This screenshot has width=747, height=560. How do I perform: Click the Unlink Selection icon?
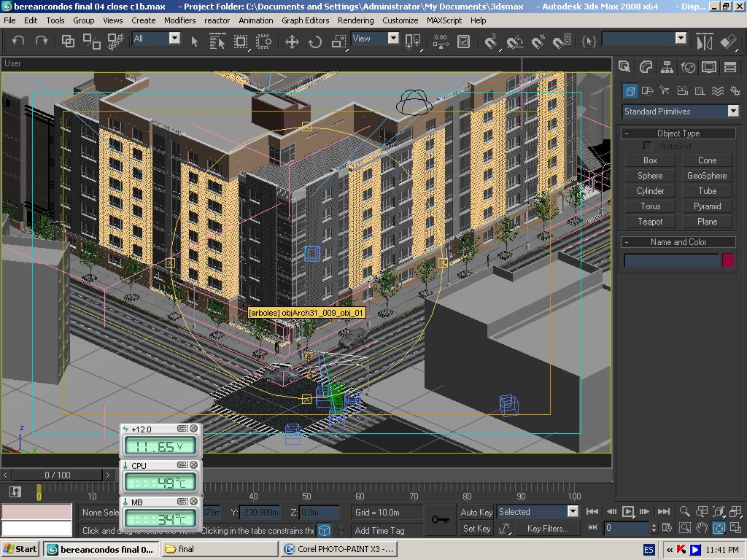click(91, 42)
